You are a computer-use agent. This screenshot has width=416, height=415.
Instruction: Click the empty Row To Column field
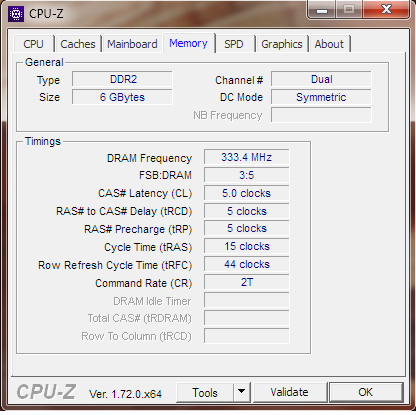click(247, 336)
